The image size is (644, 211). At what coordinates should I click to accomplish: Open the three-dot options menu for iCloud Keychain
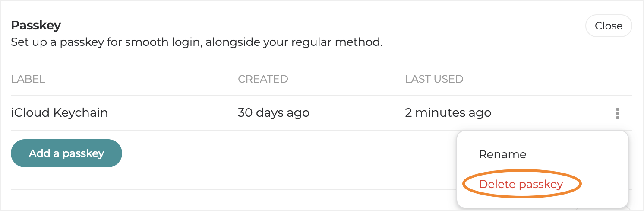coord(618,113)
